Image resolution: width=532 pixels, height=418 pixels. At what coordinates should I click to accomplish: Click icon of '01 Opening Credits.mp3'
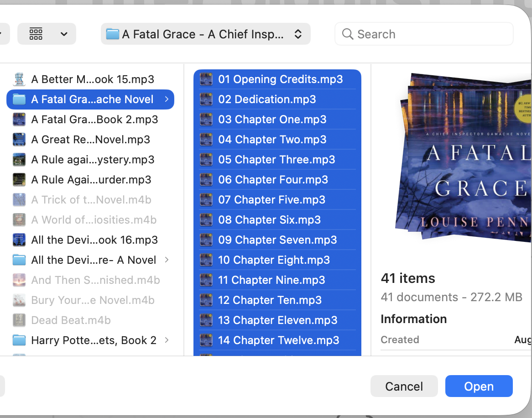pyautogui.click(x=206, y=79)
